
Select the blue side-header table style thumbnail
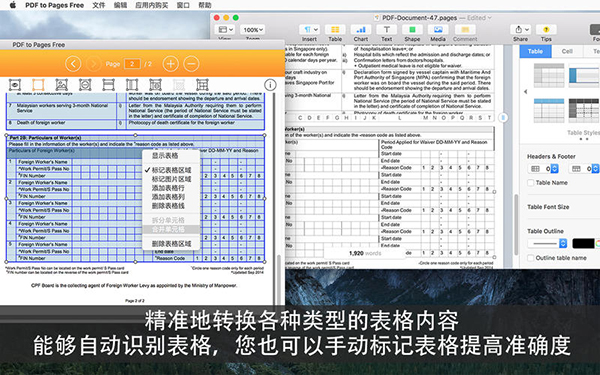click(584, 75)
